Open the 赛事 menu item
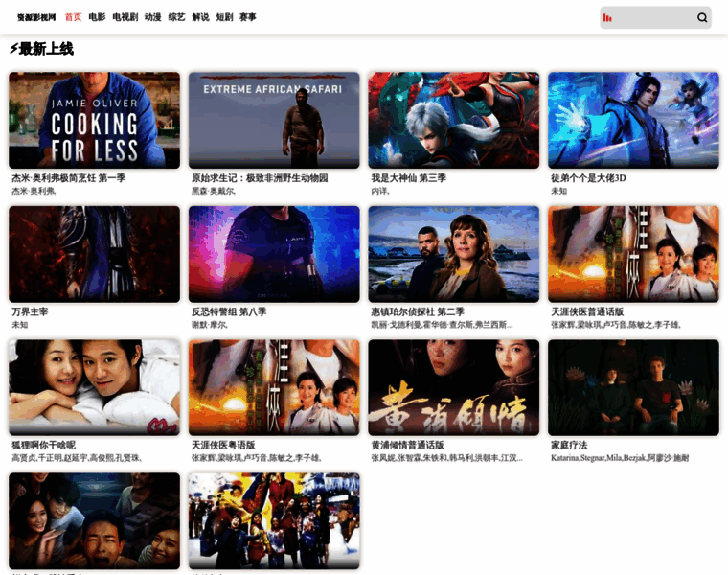728x575 pixels. (247, 17)
